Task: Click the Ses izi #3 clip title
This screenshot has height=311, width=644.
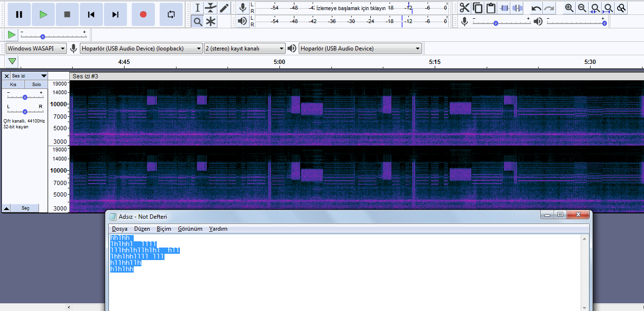Action: tap(85, 76)
